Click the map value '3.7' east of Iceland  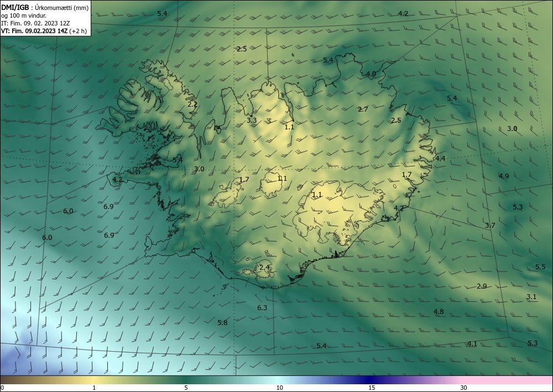click(490, 225)
